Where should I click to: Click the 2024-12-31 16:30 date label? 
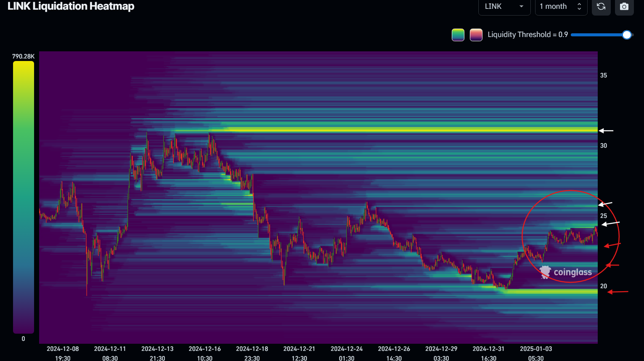click(489, 353)
